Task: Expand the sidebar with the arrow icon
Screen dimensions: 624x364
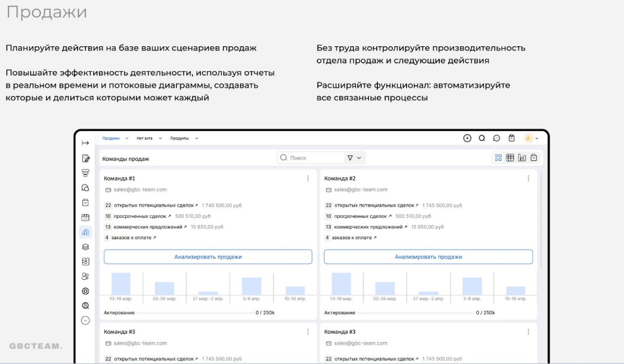Action: pos(85,143)
